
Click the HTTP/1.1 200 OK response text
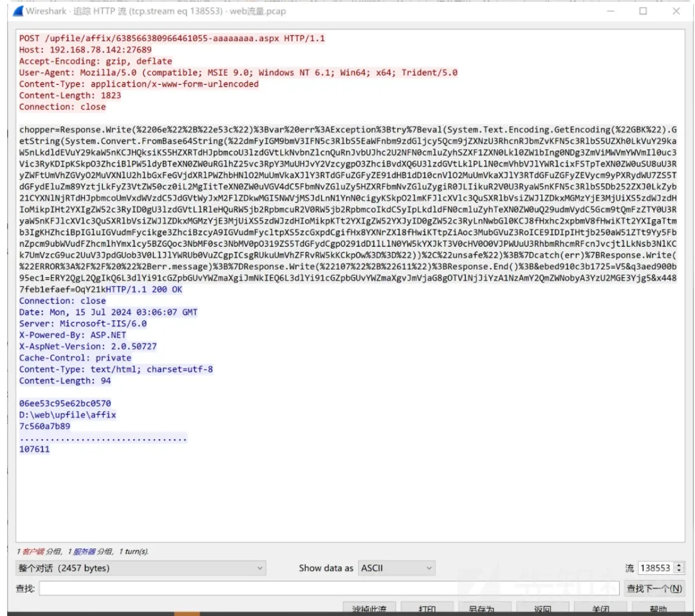point(144,289)
